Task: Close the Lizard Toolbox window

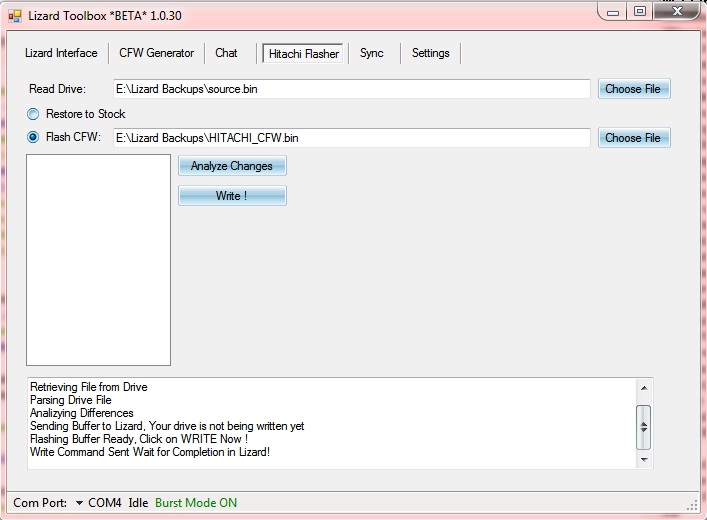Action: [677, 12]
